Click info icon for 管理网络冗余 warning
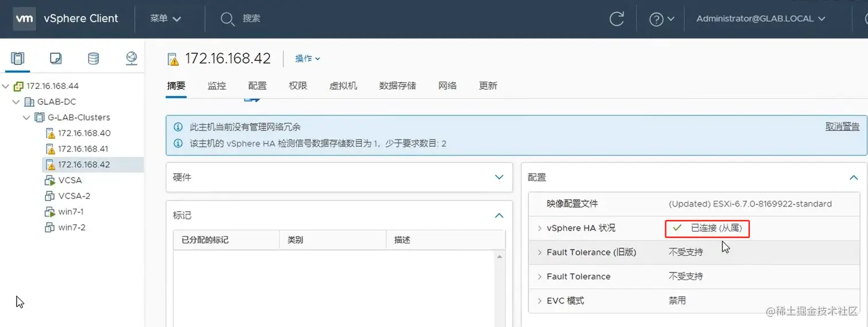The height and width of the screenshot is (327, 868). (179, 127)
